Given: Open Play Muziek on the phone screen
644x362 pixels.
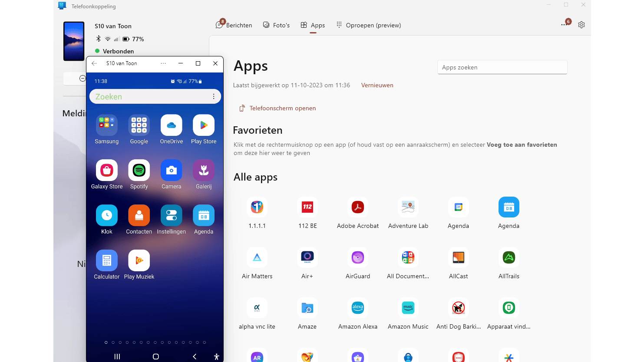Looking at the screenshot, I should point(139,261).
